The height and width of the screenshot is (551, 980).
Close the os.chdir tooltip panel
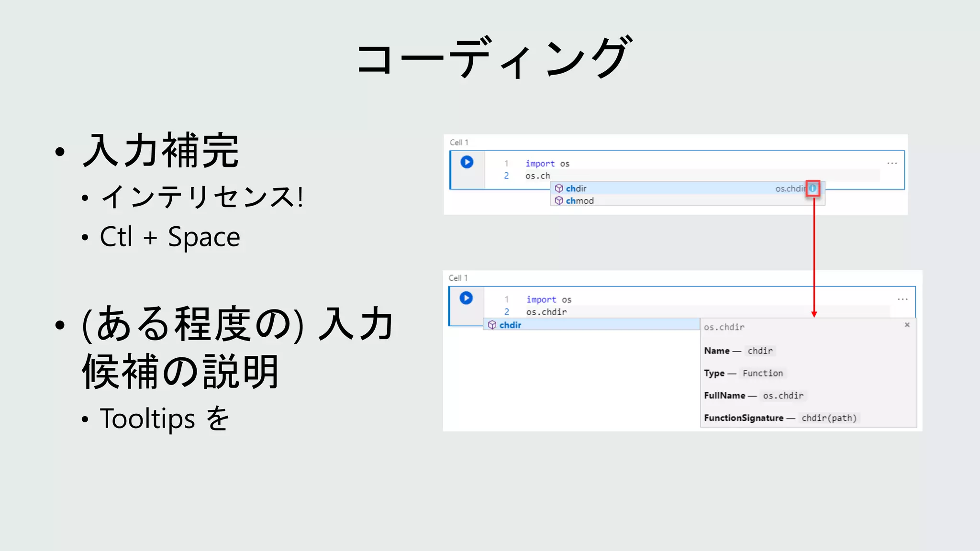[907, 325]
